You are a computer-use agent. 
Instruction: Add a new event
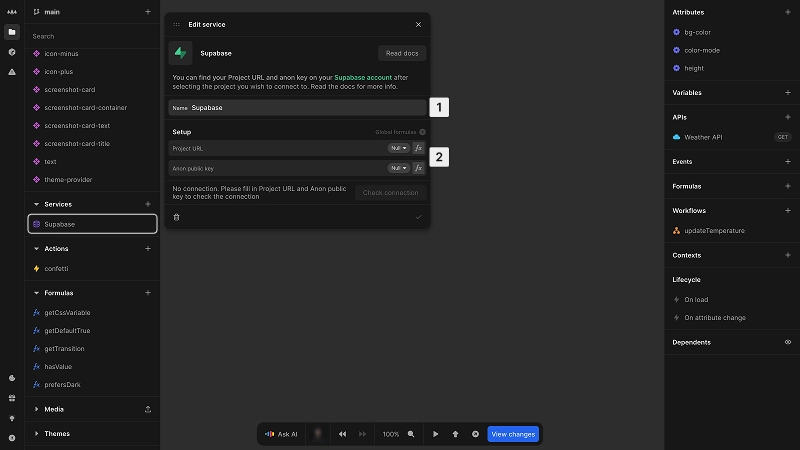coord(788,161)
